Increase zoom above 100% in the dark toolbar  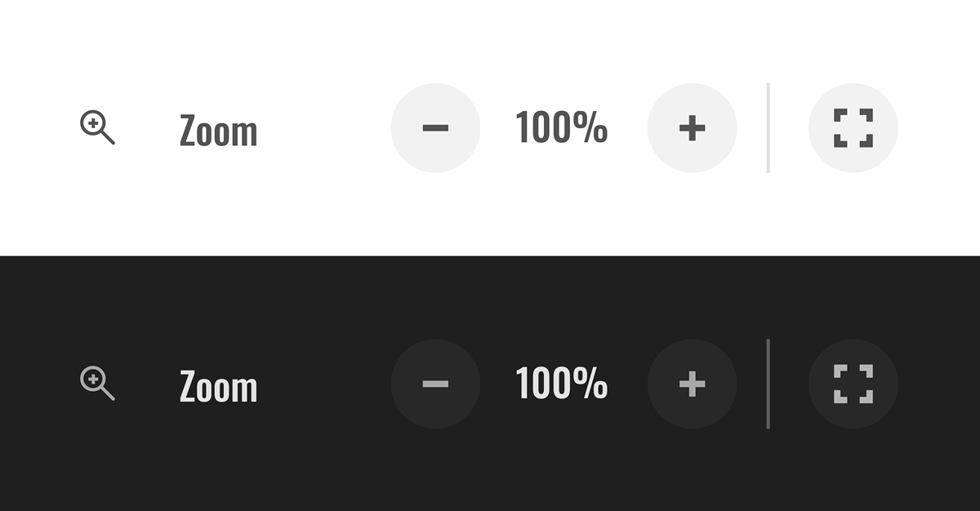[x=692, y=384]
